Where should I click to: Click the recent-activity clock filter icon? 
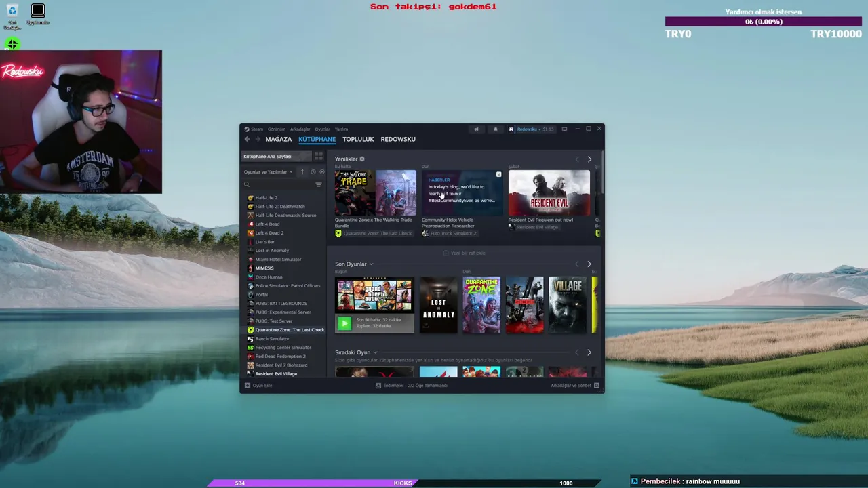(x=313, y=171)
